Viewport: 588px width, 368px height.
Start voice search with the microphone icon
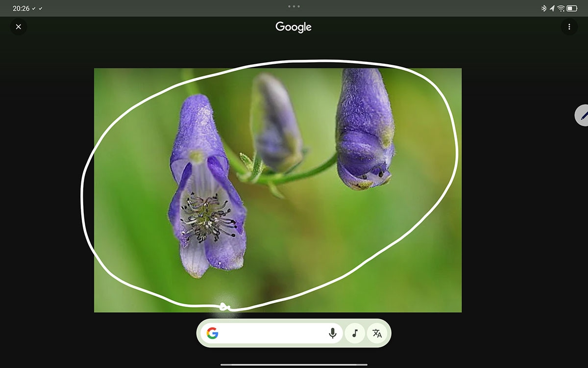point(333,334)
